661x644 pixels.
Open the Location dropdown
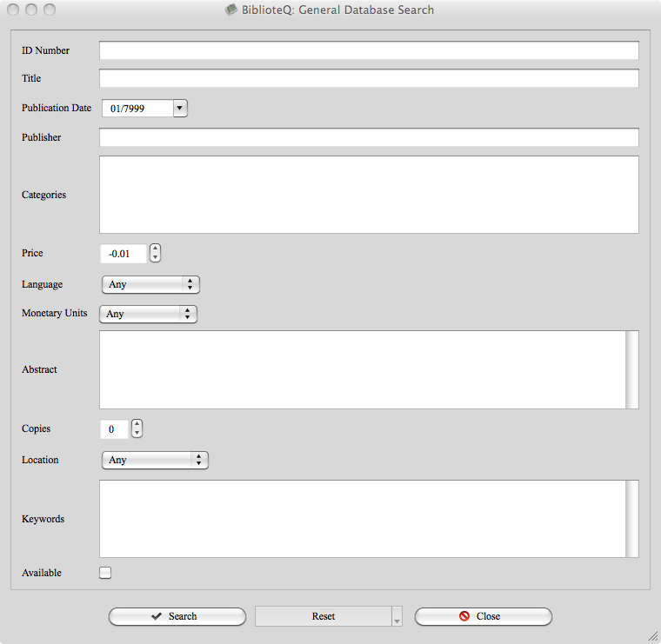click(x=155, y=460)
